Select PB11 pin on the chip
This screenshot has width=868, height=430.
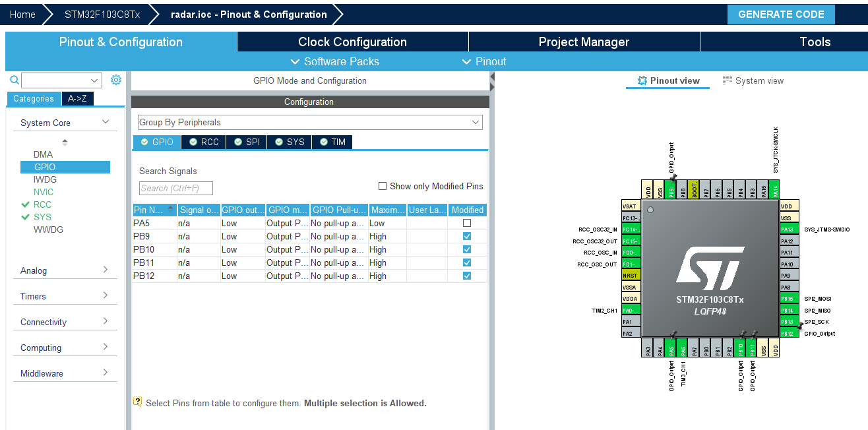pos(752,348)
